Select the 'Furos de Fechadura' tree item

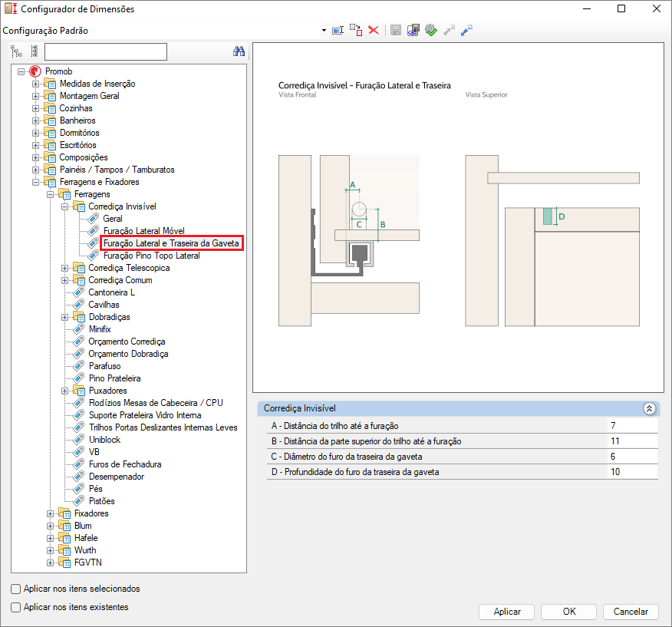tap(125, 464)
